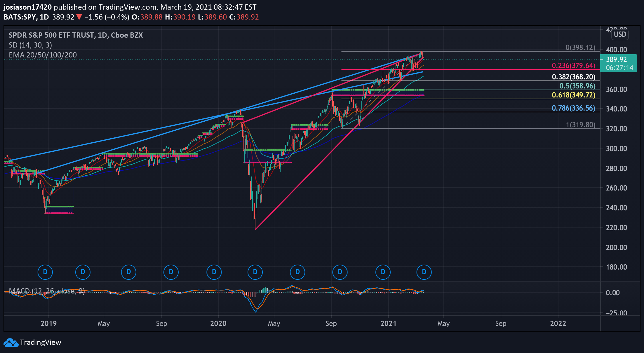Click the 260.00 price axis label
Screen dimensions: 644x353
click(x=617, y=188)
